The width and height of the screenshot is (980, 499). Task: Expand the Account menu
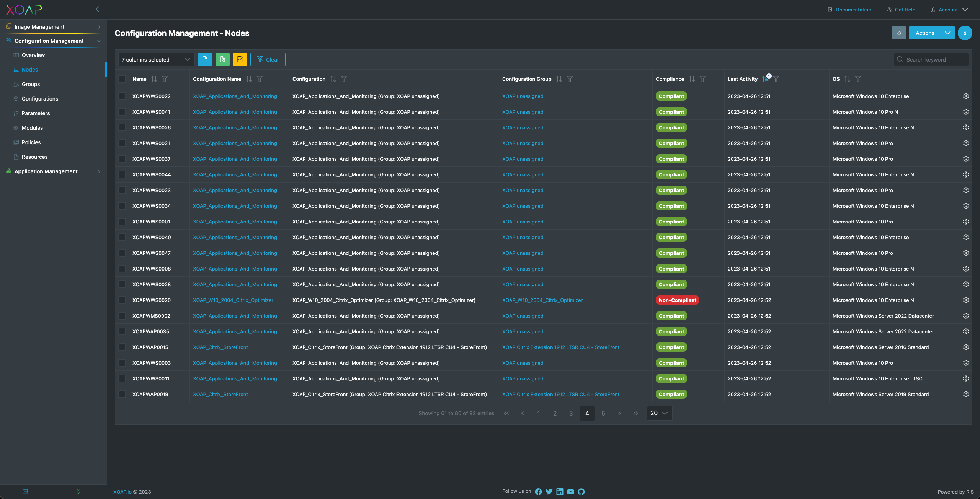pos(949,10)
